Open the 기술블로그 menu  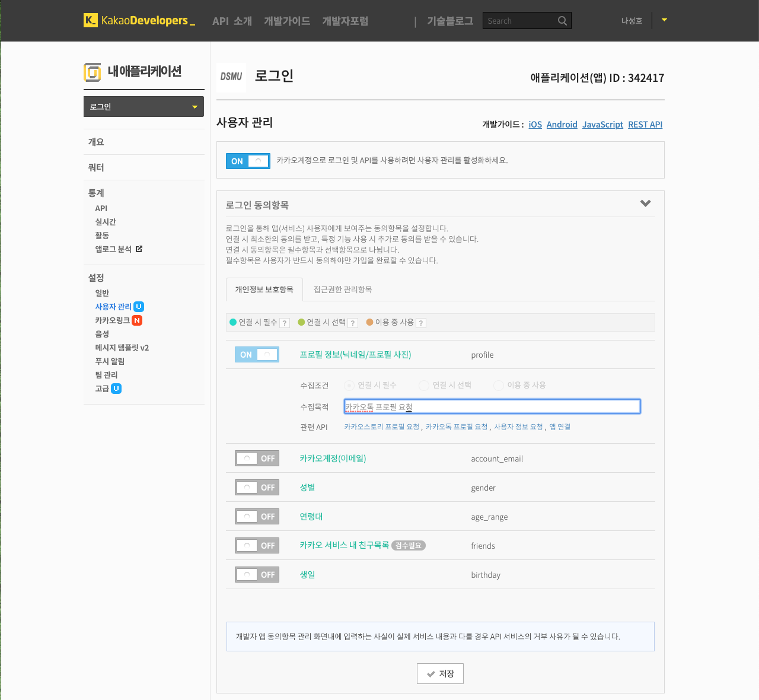[x=450, y=21]
